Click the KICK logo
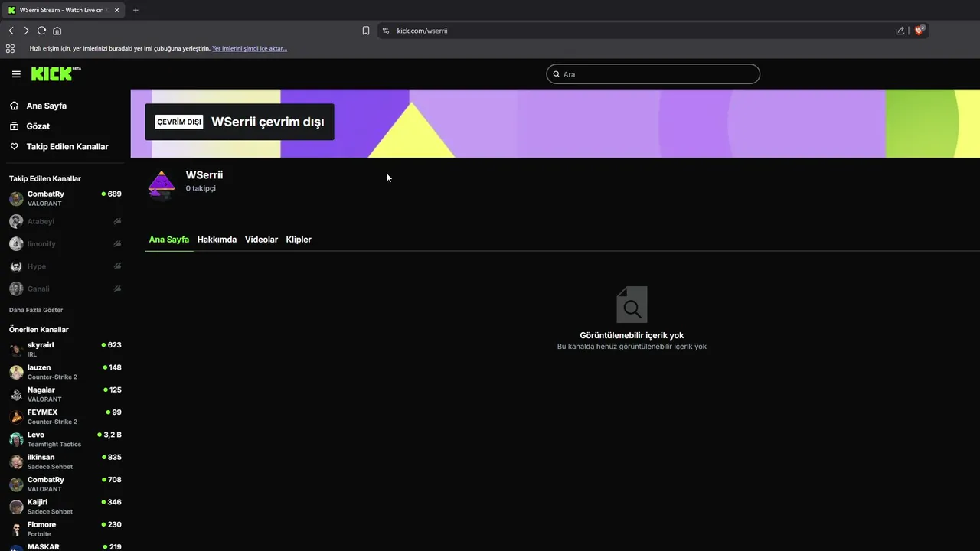This screenshot has height=551, width=980. tap(56, 73)
